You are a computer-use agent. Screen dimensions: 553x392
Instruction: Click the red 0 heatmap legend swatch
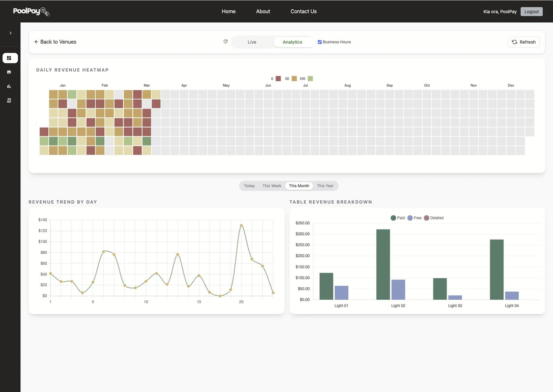coord(278,79)
